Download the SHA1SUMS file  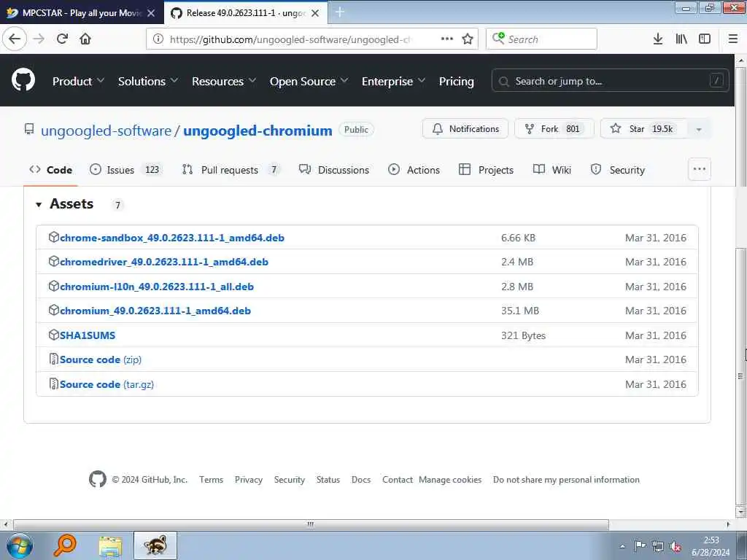click(x=88, y=335)
